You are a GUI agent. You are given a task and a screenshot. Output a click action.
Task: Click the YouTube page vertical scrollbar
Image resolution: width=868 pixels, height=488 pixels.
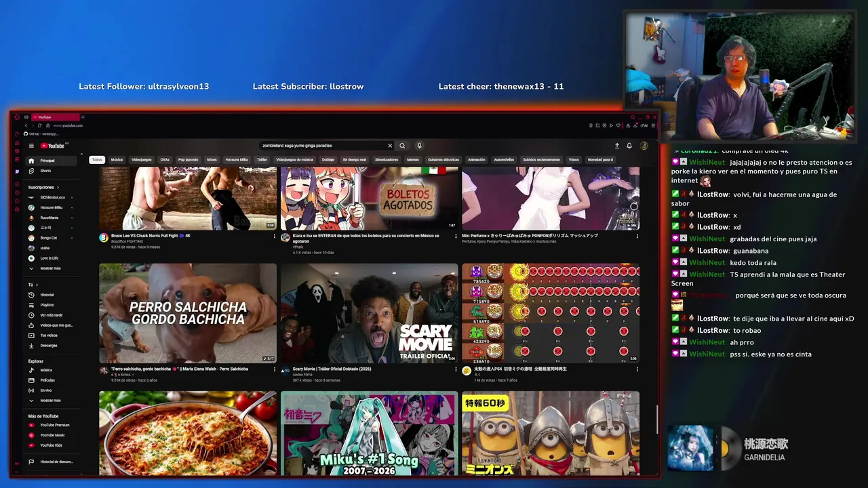tap(656, 420)
